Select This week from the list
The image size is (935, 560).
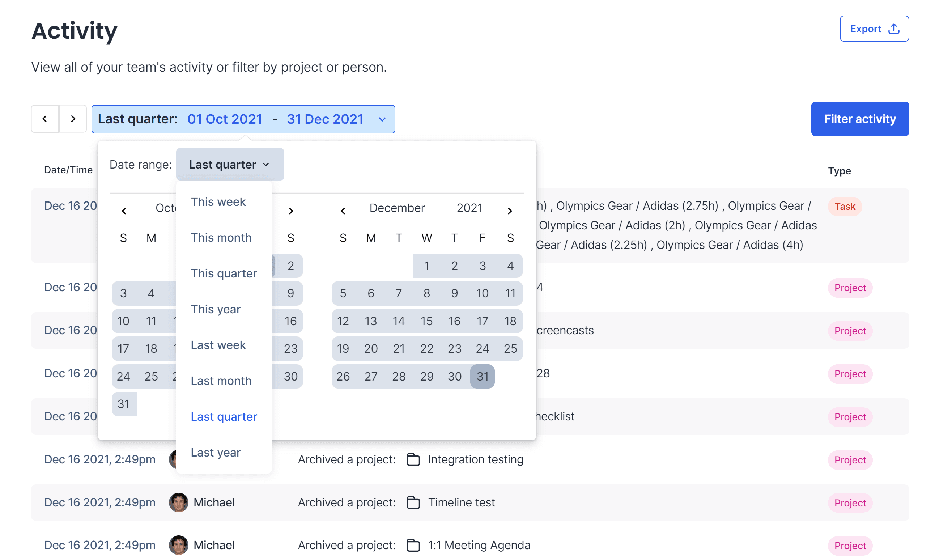218,202
